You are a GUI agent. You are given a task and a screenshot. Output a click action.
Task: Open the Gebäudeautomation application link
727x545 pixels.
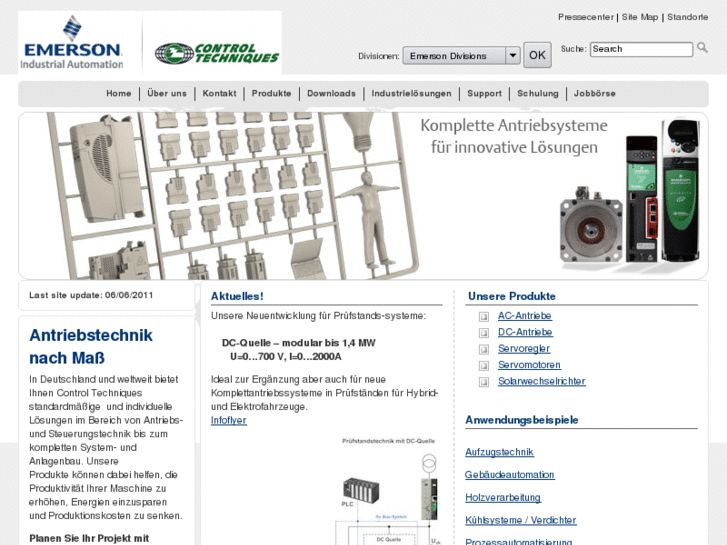point(510,474)
